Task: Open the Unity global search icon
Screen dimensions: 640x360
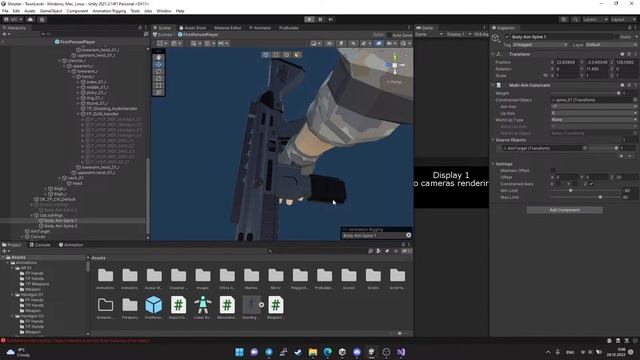Action: click(x=575, y=19)
